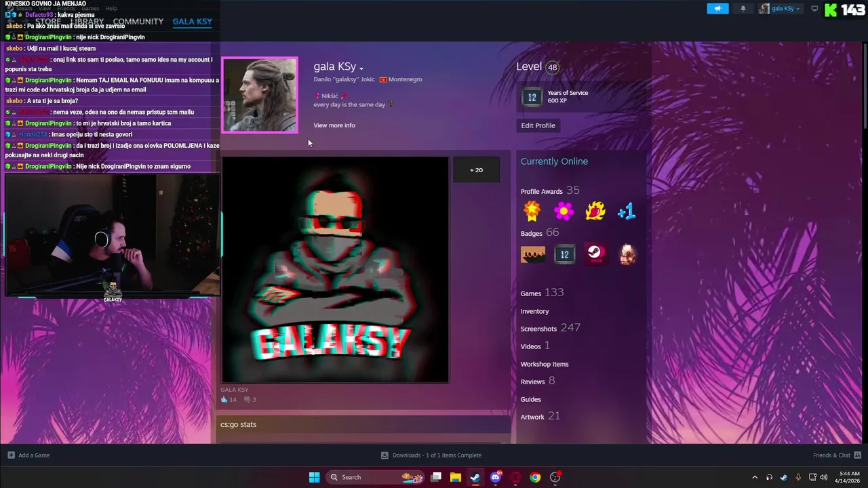Open Downloads status in bottom bar

[431, 455]
